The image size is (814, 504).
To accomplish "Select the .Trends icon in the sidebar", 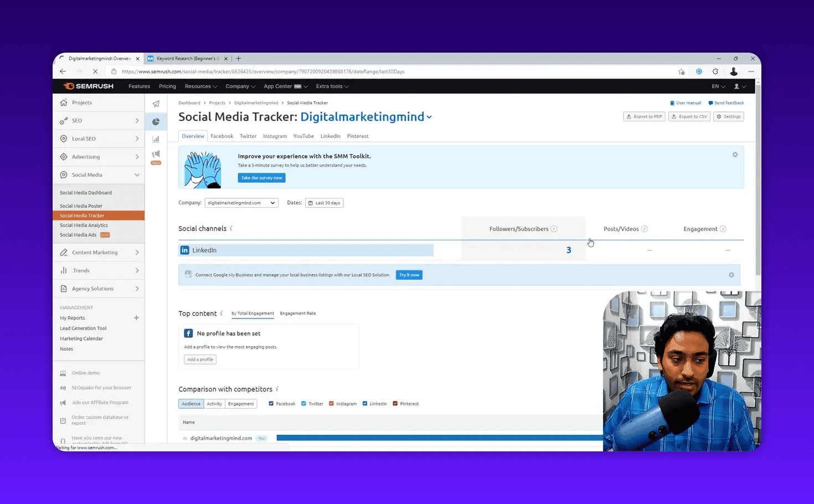I will tap(64, 270).
